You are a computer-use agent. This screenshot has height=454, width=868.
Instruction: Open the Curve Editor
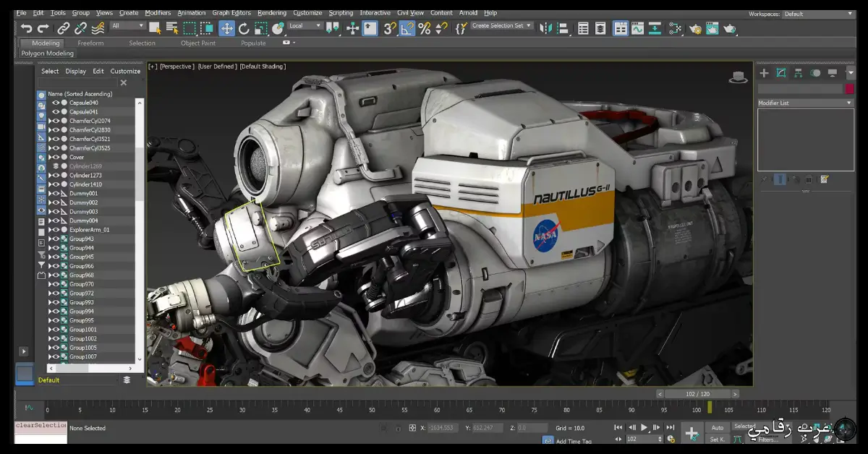tap(637, 29)
